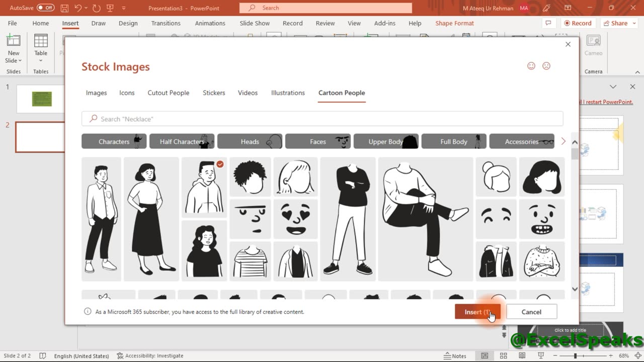
Task: Open the Transitions ribbon tab
Action: 166,23
